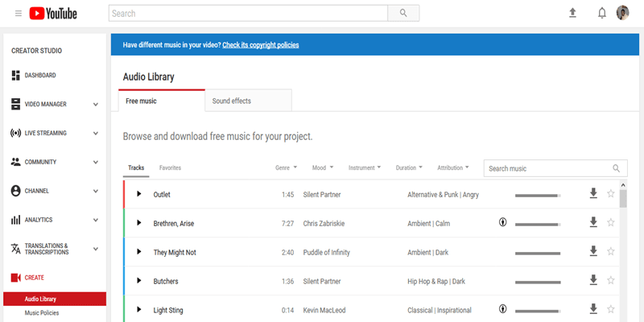Open the Genre filter dropdown
The width and height of the screenshot is (644, 322).
pyautogui.click(x=287, y=167)
